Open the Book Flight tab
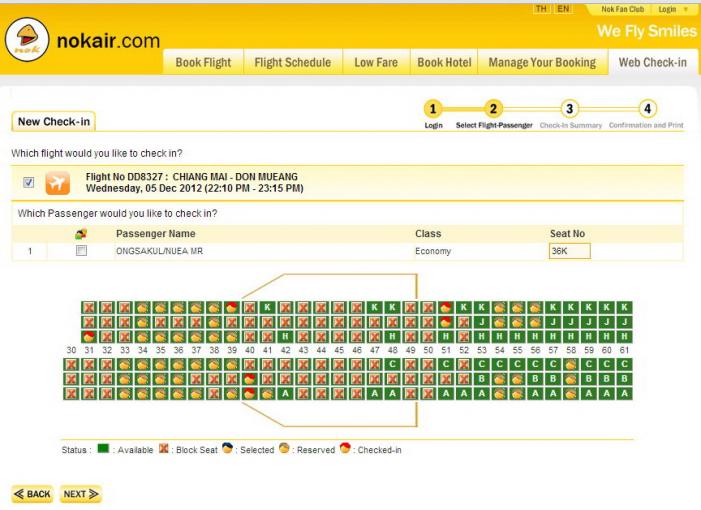701x510 pixels. [x=203, y=62]
